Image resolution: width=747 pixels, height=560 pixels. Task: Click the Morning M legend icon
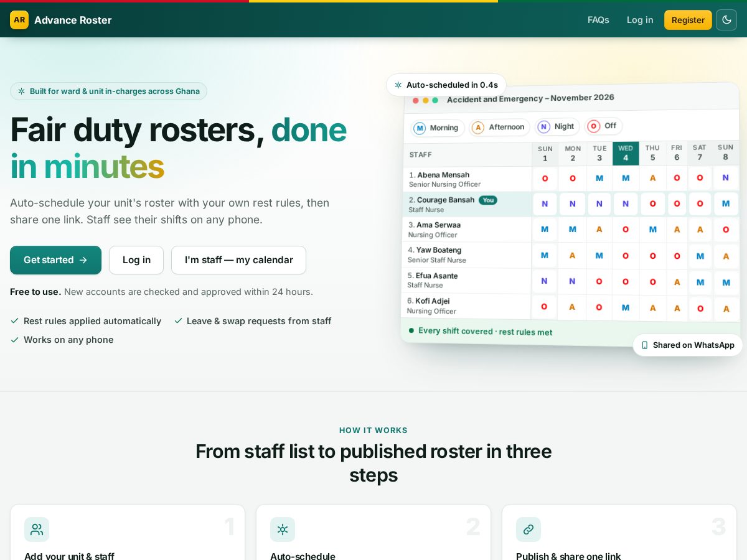[x=420, y=128]
